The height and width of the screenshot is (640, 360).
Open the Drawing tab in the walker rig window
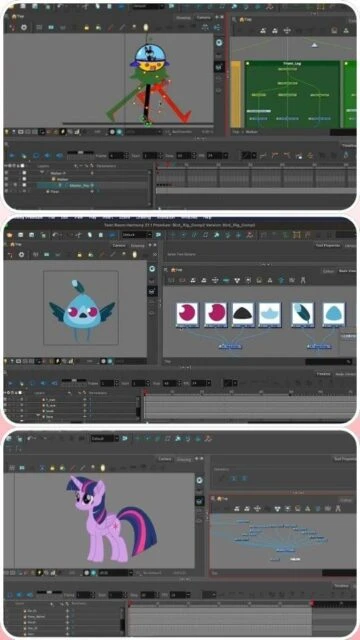pos(184,18)
